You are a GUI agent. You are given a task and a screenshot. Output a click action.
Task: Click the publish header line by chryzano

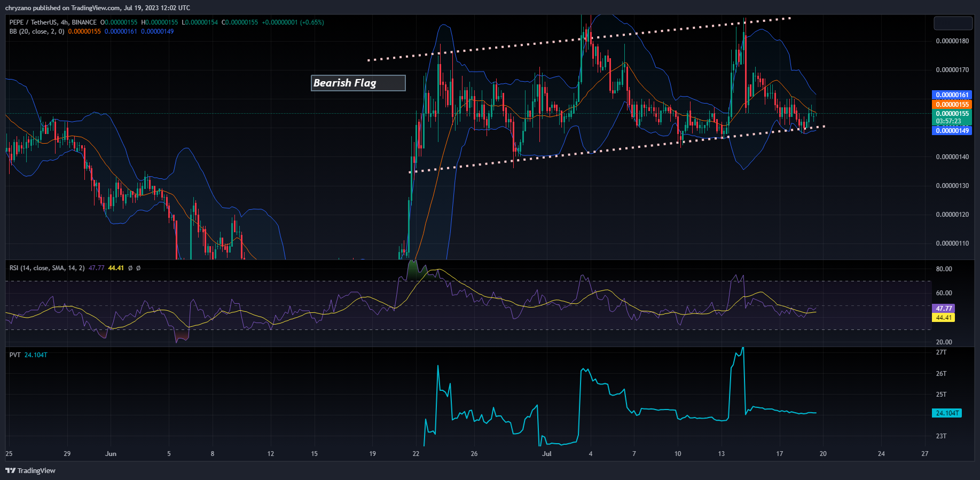[98, 7]
